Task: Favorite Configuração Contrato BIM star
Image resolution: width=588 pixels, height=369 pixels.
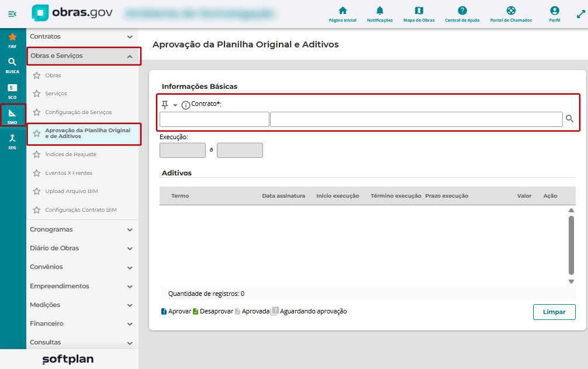Action: (36, 210)
